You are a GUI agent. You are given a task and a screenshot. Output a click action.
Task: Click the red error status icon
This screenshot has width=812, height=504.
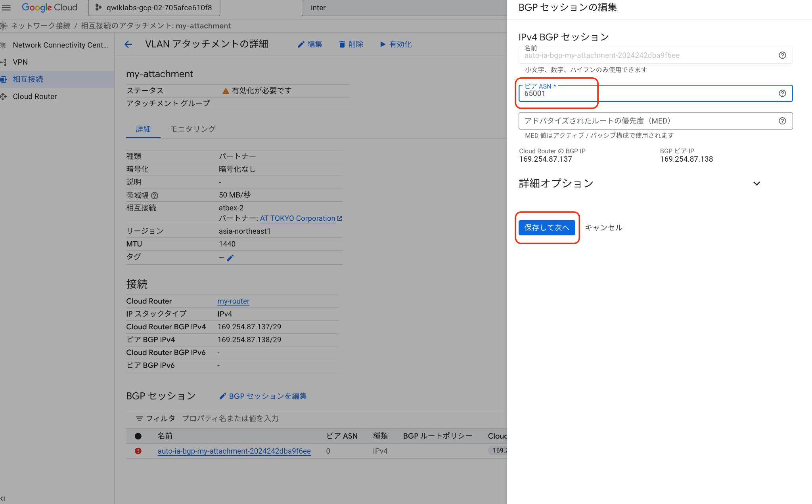coord(138,451)
